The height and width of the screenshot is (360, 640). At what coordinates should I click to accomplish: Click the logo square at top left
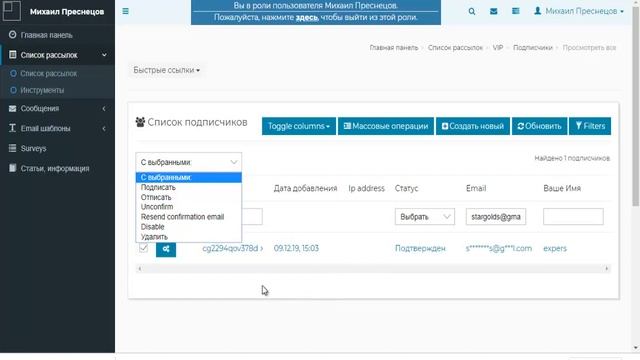11,11
